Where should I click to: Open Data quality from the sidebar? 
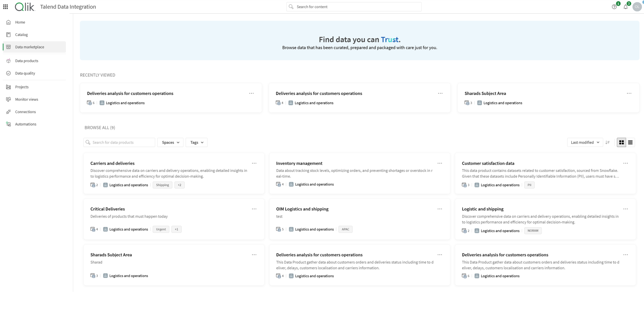click(x=25, y=73)
